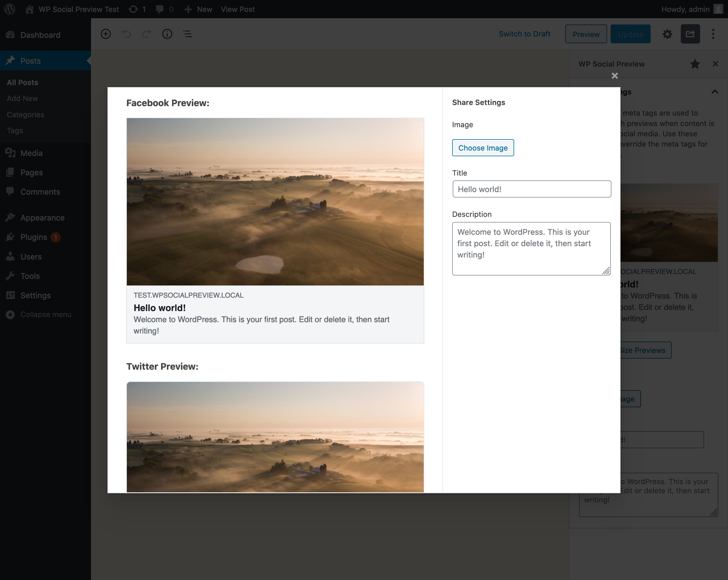Open Pages in the admin menu
Image resolution: width=728 pixels, height=580 pixels.
[x=45, y=172]
